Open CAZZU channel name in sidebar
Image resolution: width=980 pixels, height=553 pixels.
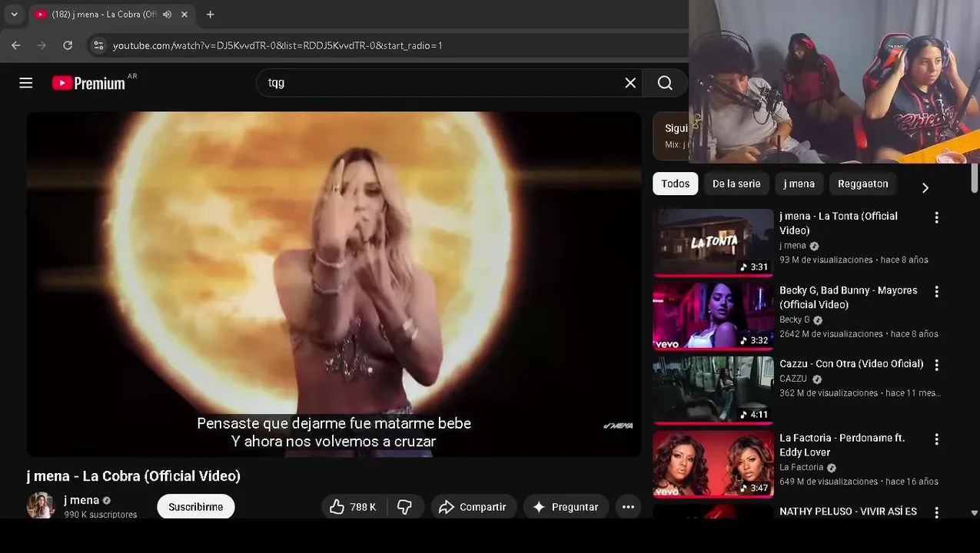click(793, 379)
